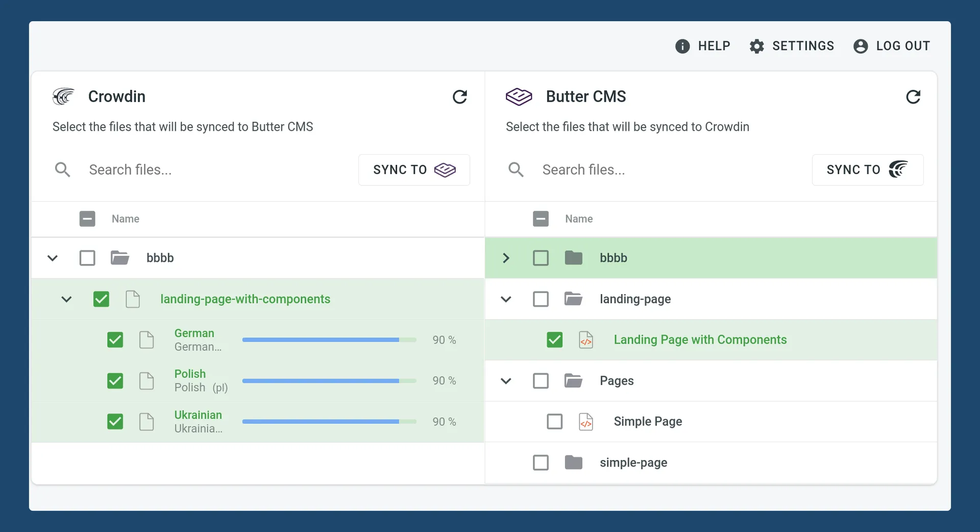Collapse the landing-page folder
The image size is (980, 532).
point(506,299)
